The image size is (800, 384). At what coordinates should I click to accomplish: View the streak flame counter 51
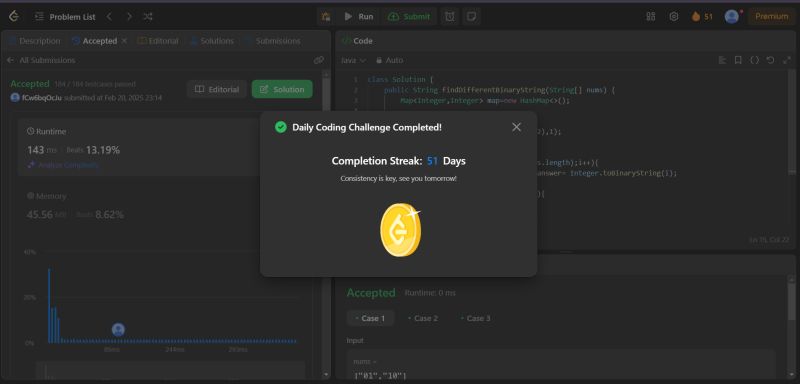pos(703,16)
